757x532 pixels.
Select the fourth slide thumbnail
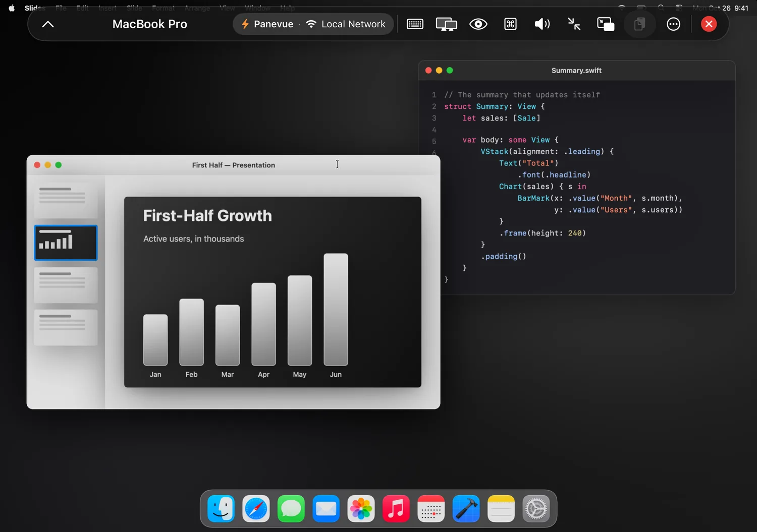point(66,327)
